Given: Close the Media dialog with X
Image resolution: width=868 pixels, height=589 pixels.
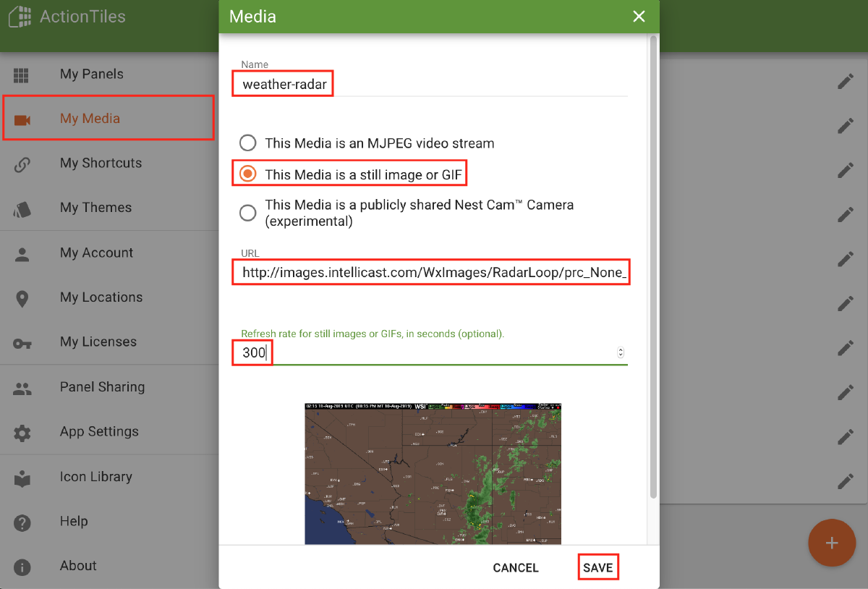Looking at the screenshot, I should click(x=639, y=17).
